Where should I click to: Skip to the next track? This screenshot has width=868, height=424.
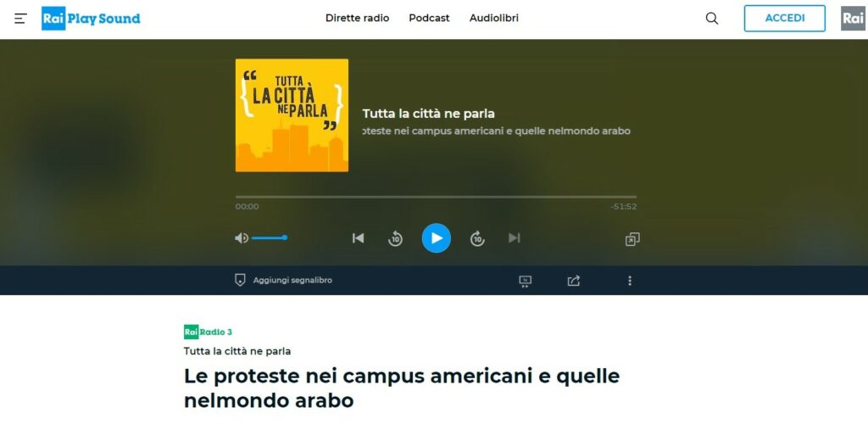(x=515, y=238)
